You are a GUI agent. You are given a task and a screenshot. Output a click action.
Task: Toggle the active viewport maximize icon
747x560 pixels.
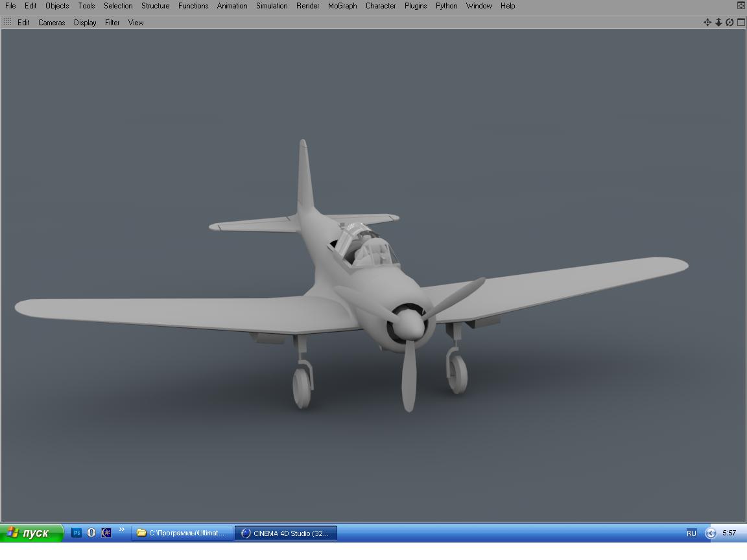click(x=741, y=23)
